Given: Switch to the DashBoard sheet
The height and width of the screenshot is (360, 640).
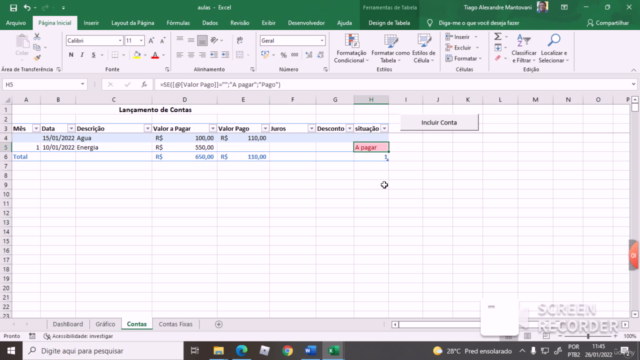Looking at the screenshot, I should coord(68,324).
